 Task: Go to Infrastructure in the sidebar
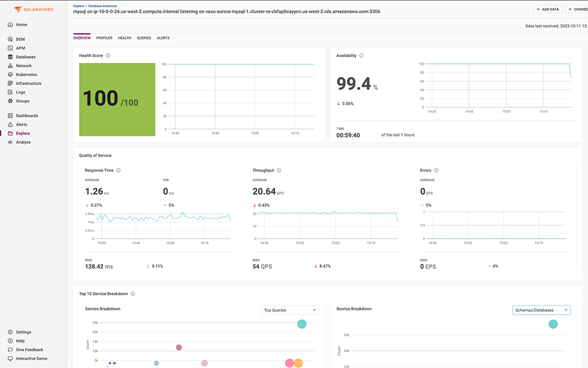pos(28,83)
